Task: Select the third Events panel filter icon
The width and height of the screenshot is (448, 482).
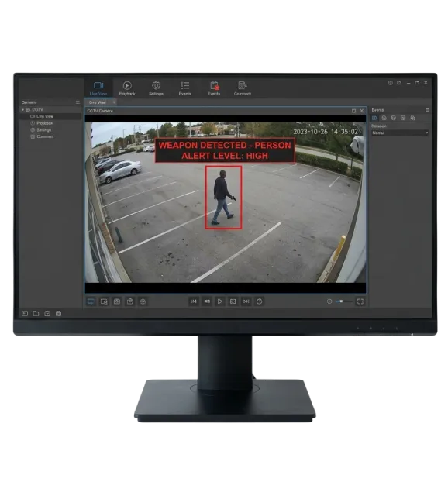Action: (394, 118)
